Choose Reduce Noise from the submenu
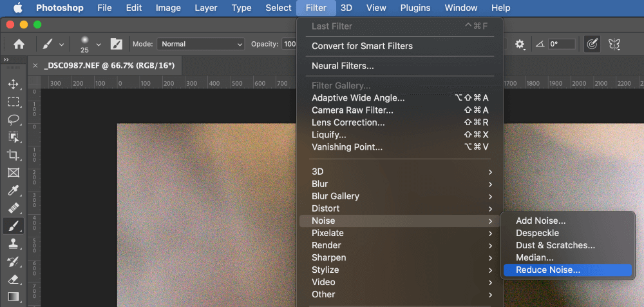Viewport: 644px width, 307px height. 548,270
